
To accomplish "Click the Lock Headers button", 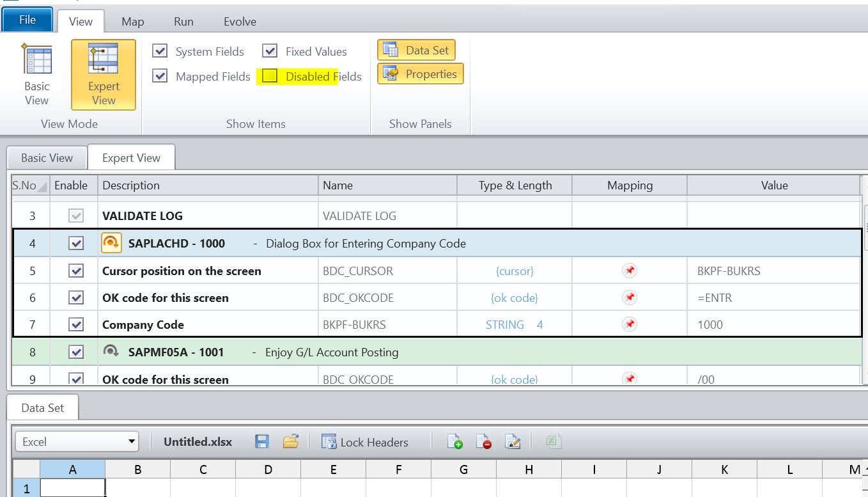I will (x=364, y=441).
